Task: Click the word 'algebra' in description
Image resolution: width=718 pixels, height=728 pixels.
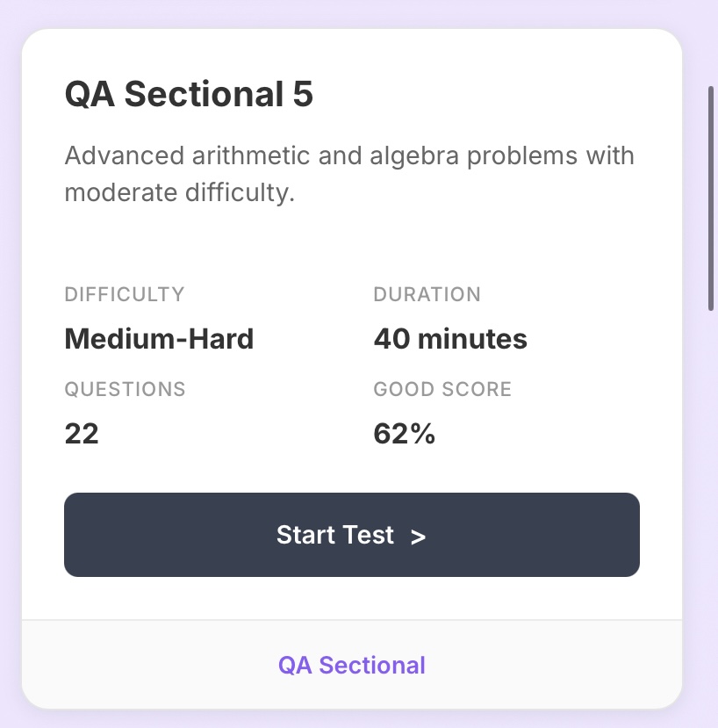Action: 414,156
